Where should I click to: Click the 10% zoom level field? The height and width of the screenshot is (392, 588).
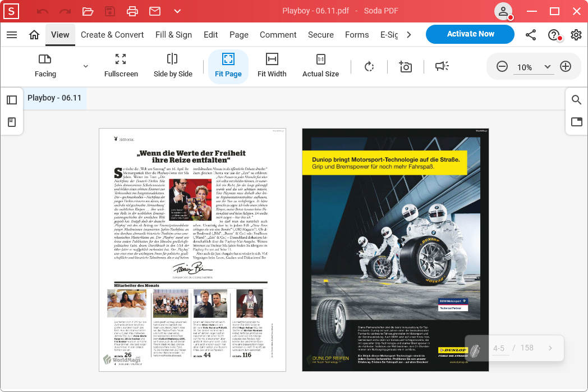525,67
